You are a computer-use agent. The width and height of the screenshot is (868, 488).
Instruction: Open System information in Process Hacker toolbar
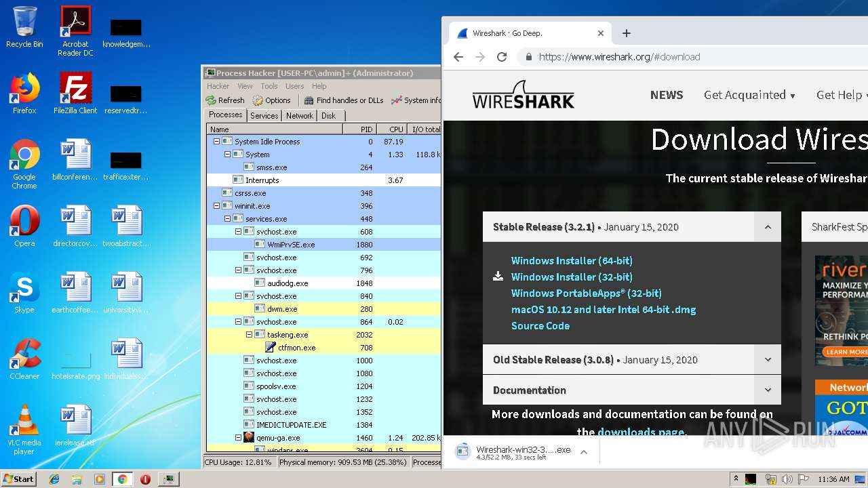416,100
